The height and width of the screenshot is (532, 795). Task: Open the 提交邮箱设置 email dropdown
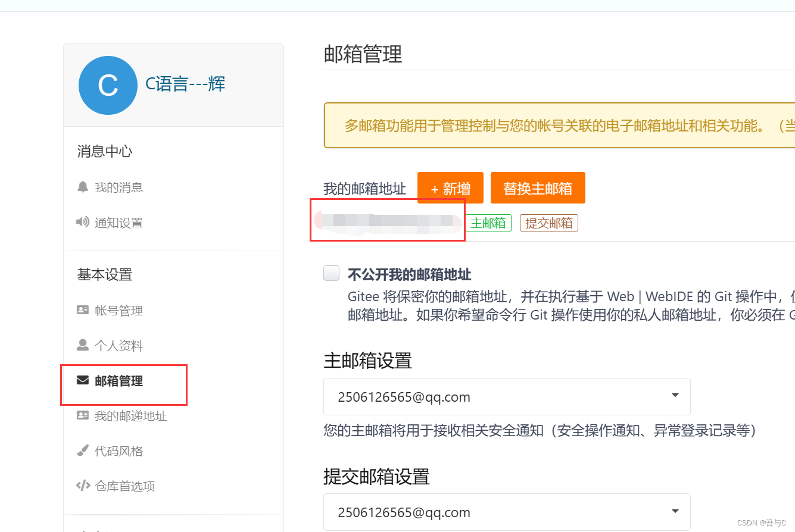(x=507, y=512)
